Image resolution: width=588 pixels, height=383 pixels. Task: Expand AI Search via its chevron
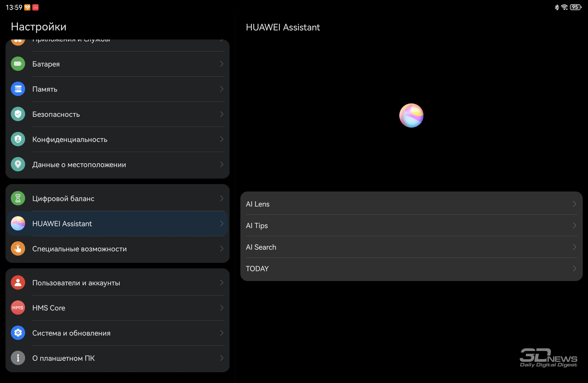click(x=574, y=247)
